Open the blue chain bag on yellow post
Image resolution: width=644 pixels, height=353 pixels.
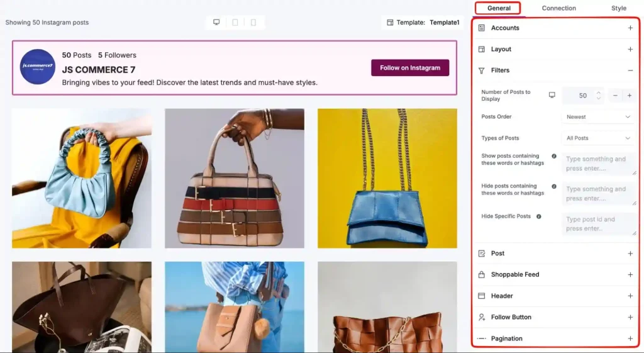[x=387, y=178]
